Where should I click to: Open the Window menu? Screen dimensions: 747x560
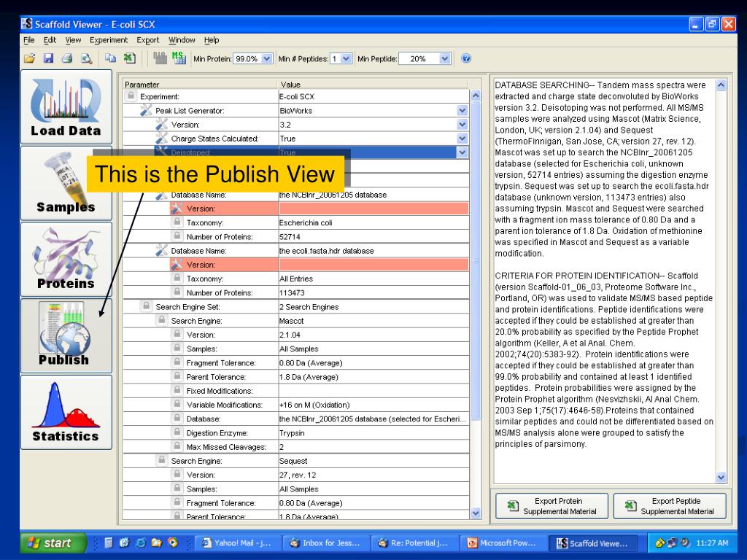pyautogui.click(x=182, y=40)
